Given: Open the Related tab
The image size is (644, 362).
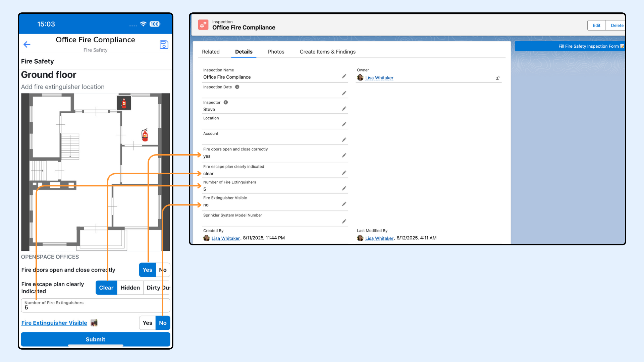Looking at the screenshot, I should click(211, 52).
